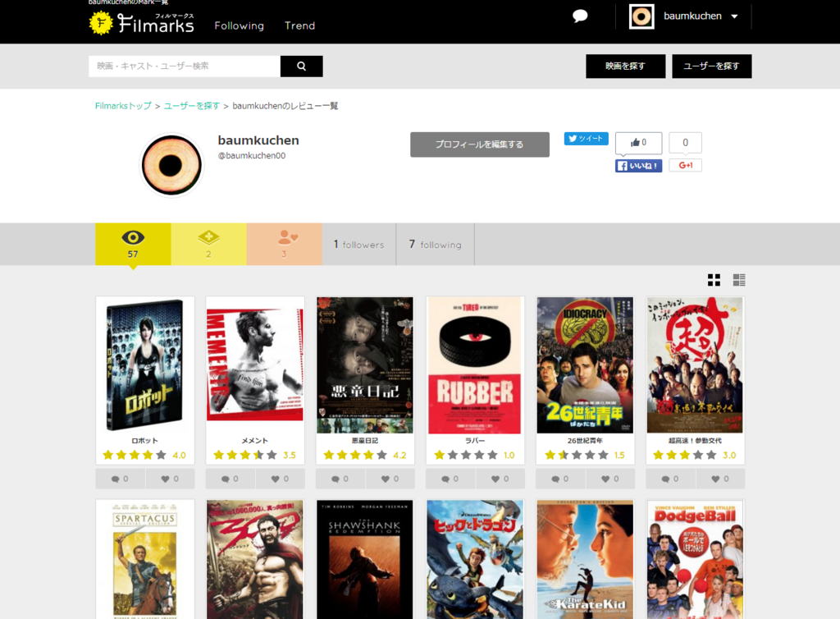
Task: Open the Trend menu item
Action: click(299, 25)
